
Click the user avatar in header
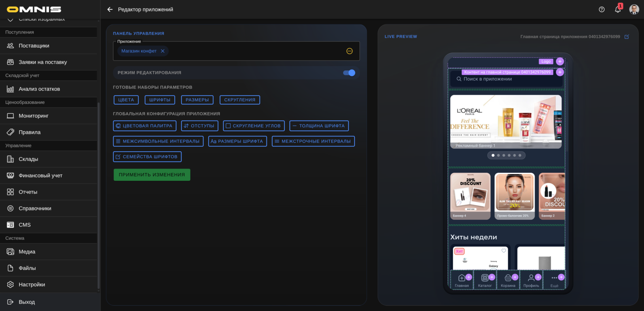click(x=634, y=9)
